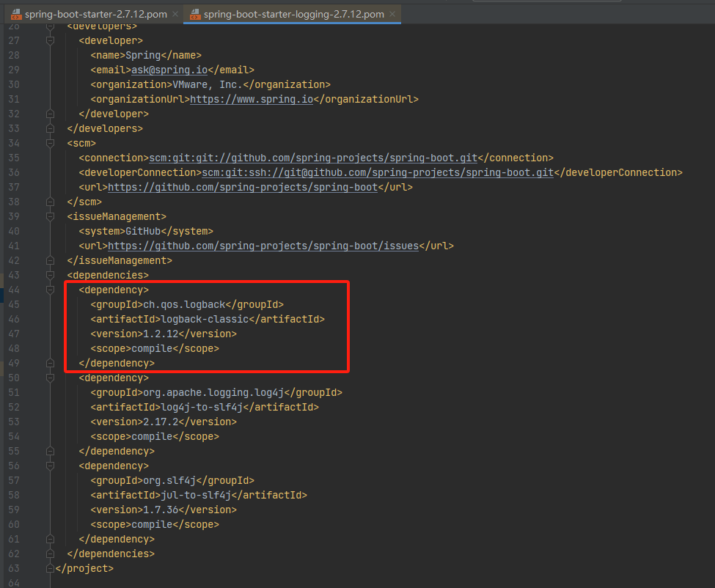715x588 pixels.
Task: Click org.apache.logging.log4j groupId text
Action: [213, 392]
